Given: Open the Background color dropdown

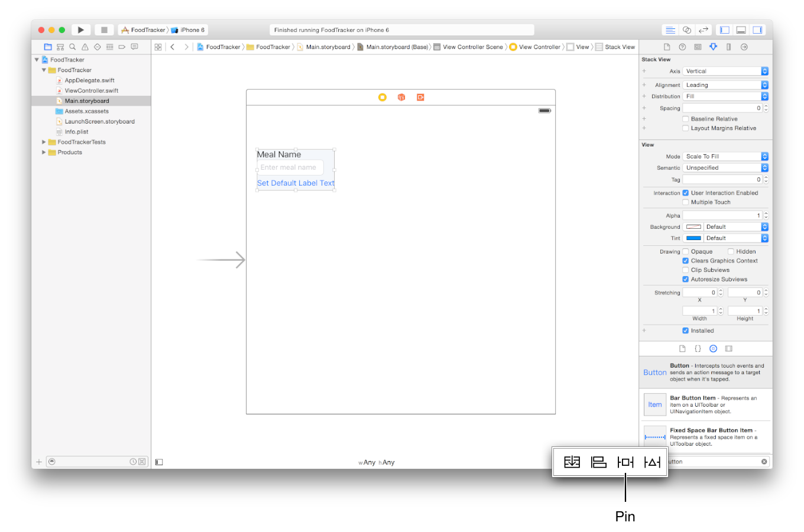Looking at the screenshot, I should (x=736, y=227).
